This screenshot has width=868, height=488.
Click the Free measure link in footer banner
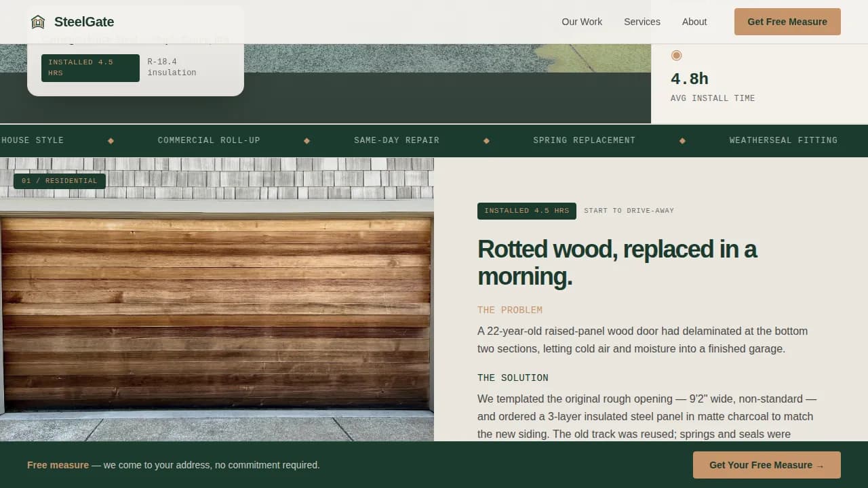point(58,465)
